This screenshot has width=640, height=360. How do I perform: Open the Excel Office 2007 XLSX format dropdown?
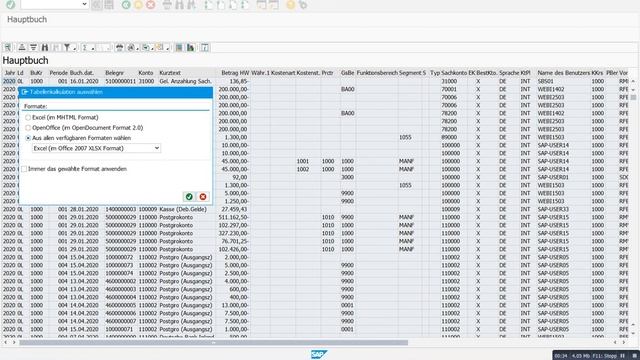[157, 148]
